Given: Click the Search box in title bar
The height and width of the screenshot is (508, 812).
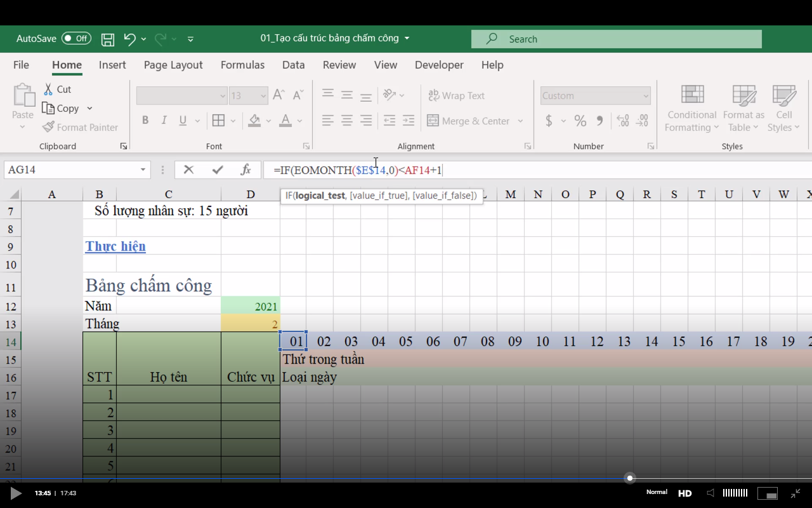Looking at the screenshot, I should point(616,39).
